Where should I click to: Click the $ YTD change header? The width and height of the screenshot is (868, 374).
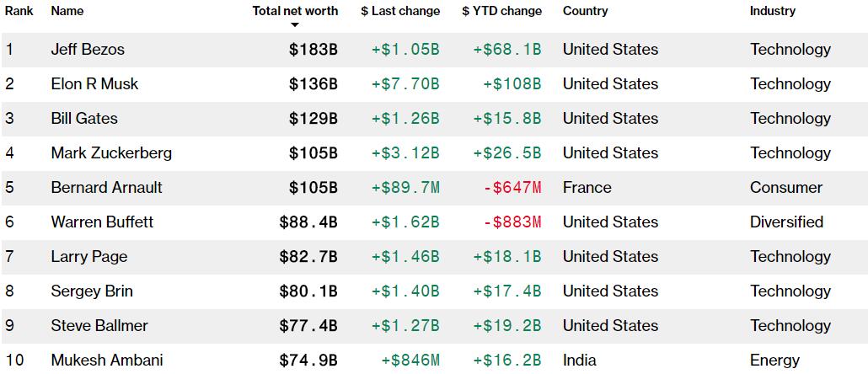coord(501,11)
